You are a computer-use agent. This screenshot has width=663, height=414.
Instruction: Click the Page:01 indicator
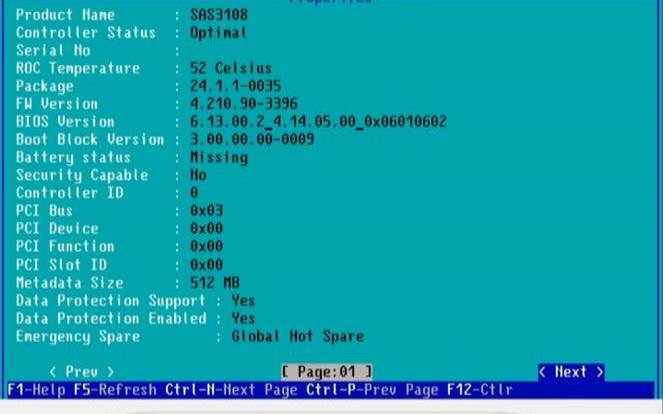pos(326,372)
